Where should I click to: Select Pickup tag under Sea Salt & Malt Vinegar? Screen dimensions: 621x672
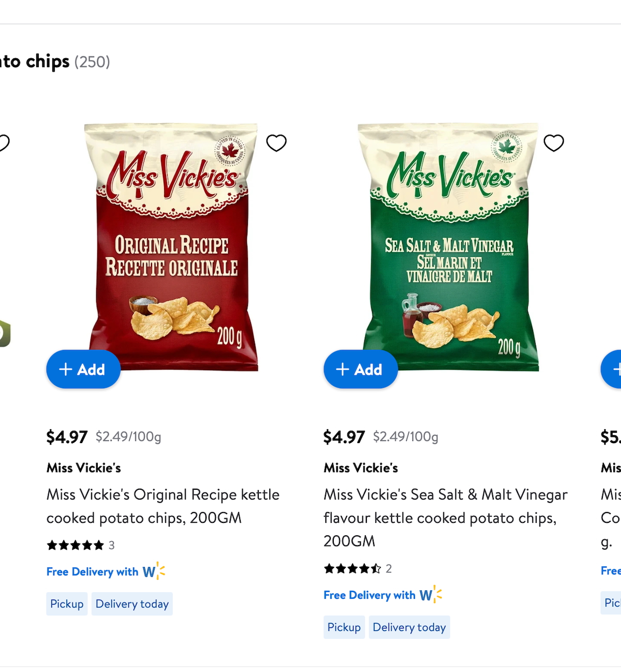click(344, 627)
